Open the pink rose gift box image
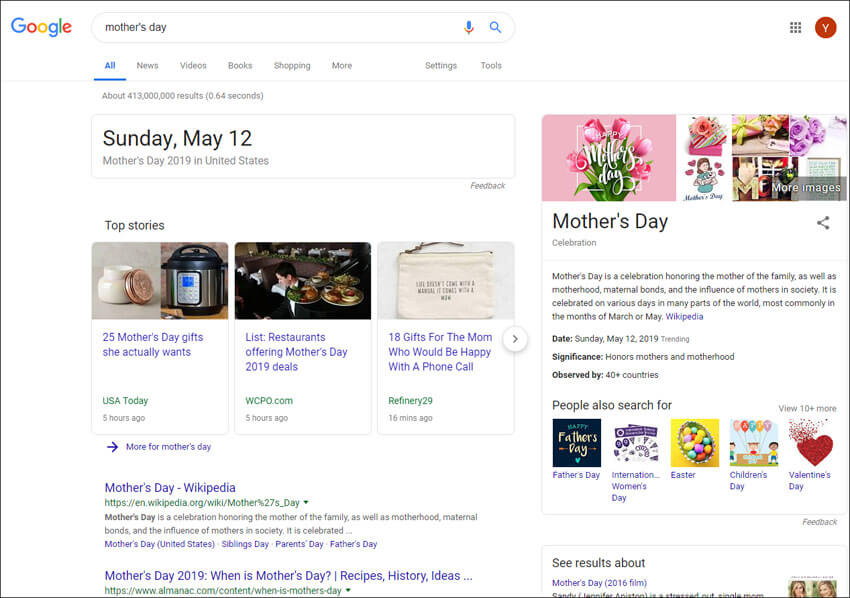 704,135
